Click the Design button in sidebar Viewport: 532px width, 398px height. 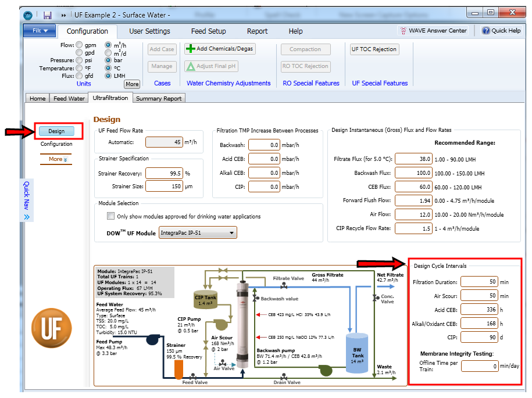coord(56,131)
